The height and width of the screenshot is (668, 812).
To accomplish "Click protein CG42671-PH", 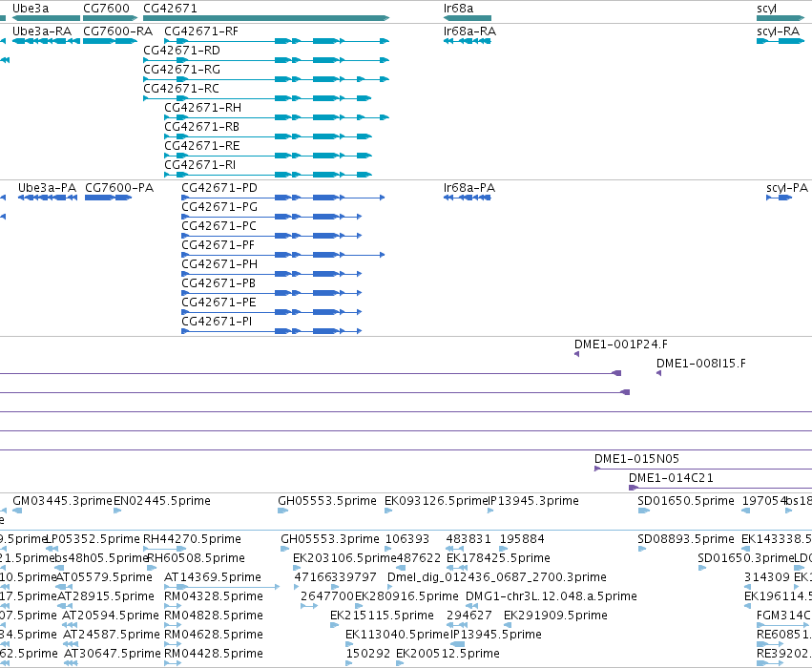I will tap(219, 264).
